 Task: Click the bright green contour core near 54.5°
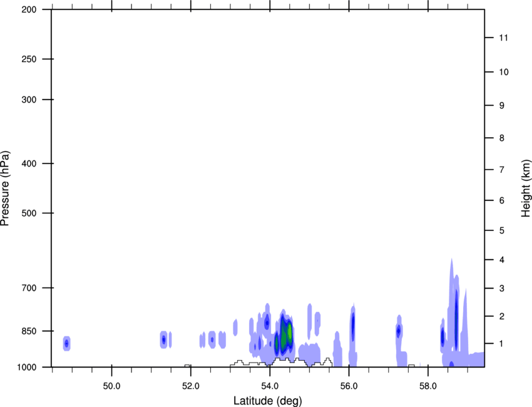pyautogui.click(x=290, y=332)
